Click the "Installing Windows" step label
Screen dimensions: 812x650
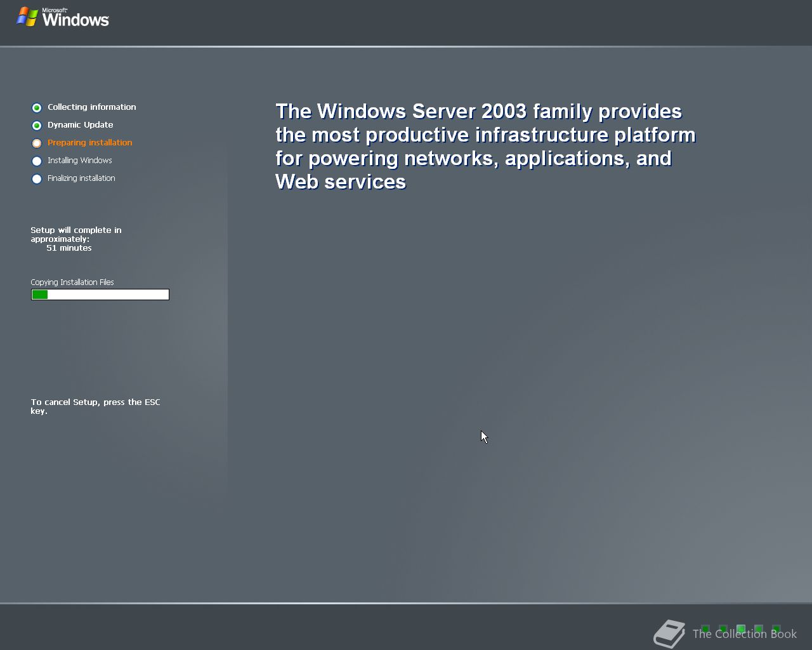pos(80,161)
